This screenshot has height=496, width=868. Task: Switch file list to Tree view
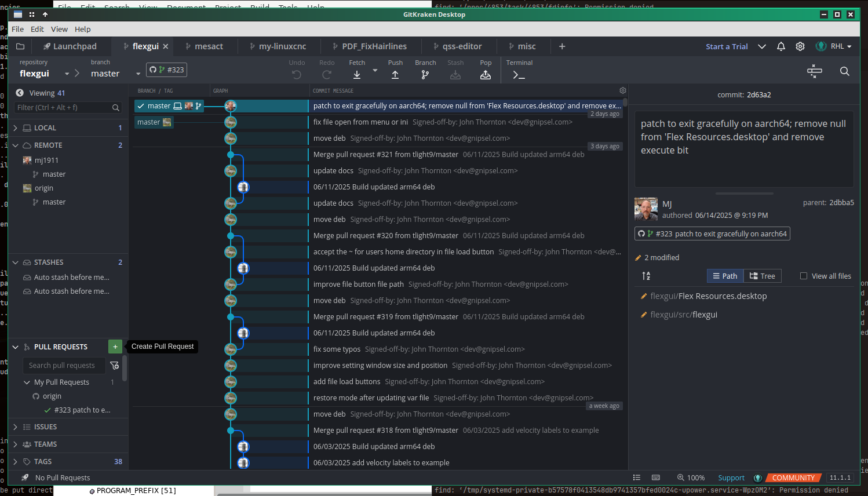tap(763, 276)
